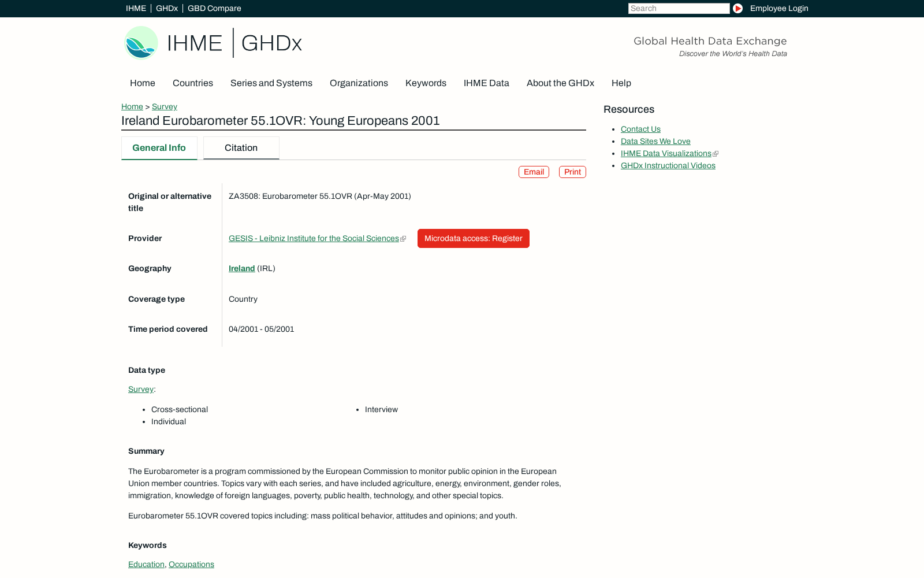Open the Education keyword link

(146, 565)
